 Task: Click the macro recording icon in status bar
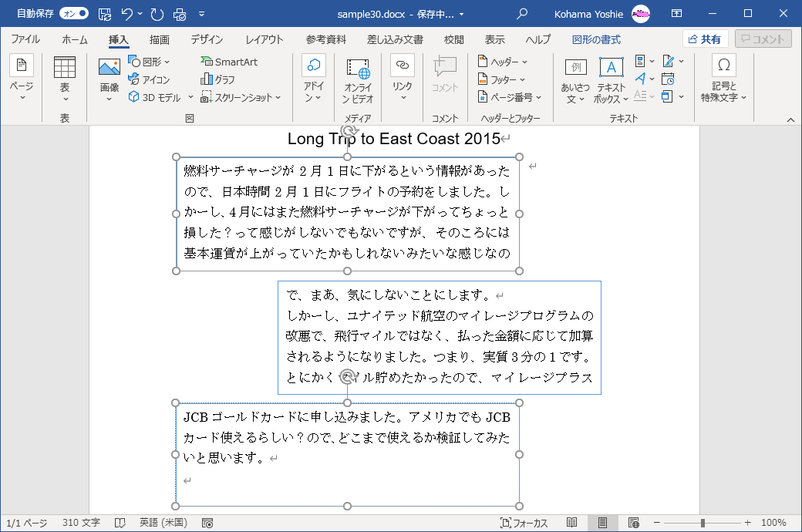(207, 523)
